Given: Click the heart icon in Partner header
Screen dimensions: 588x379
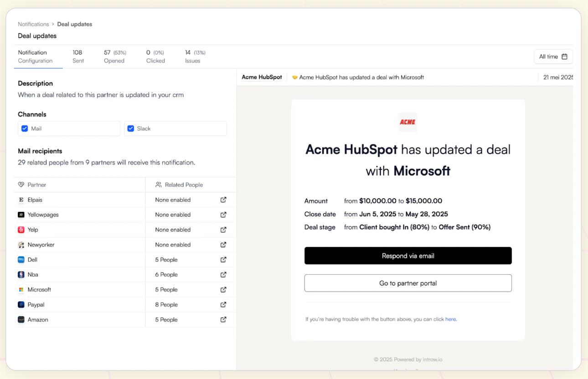Looking at the screenshot, I should point(21,185).
